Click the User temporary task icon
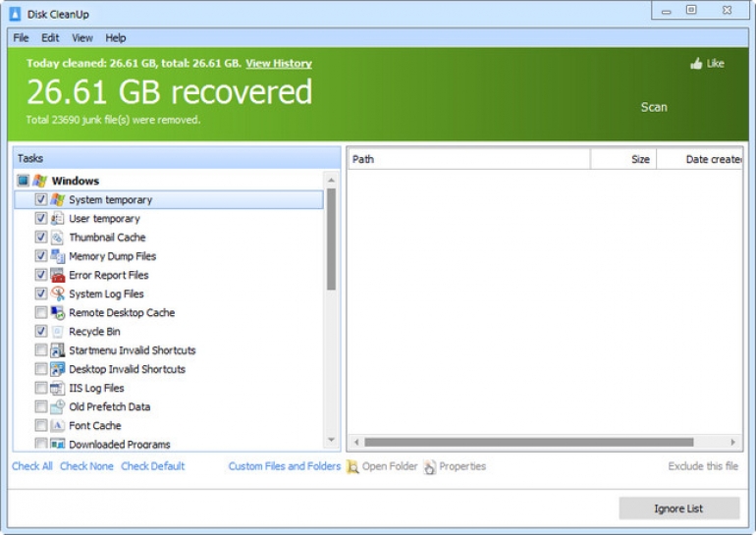Screen dimensions: 756x535 coord(57,218)
